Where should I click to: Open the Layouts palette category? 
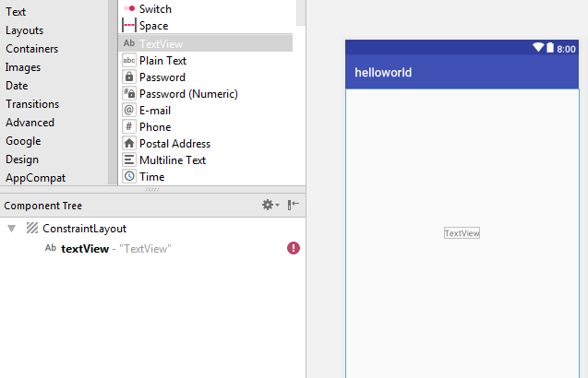[24, 30]
